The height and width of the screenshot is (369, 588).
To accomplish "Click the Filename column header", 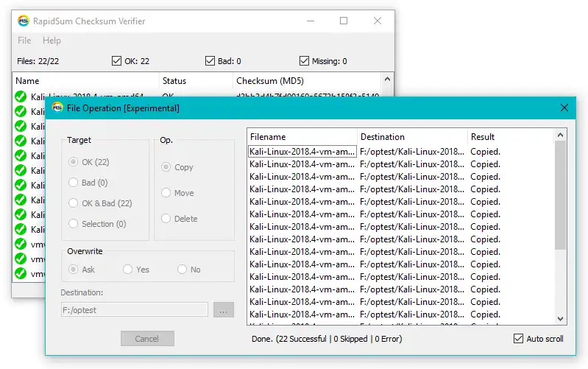I will tap(302, 137).
